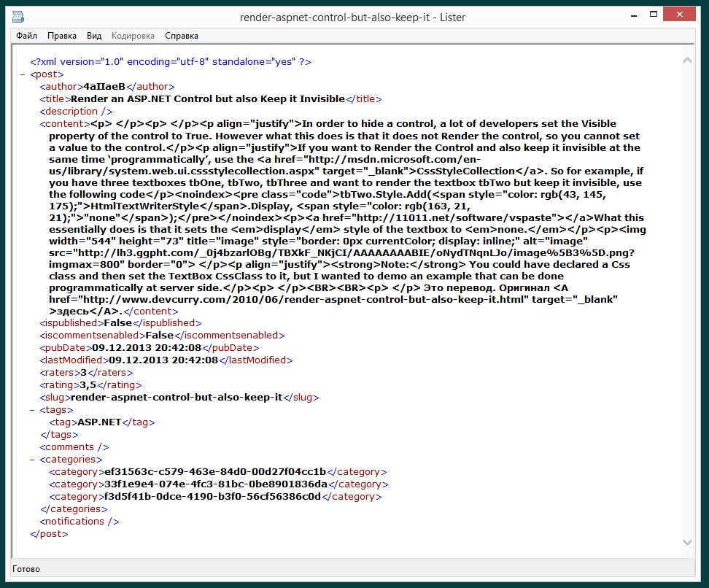Screen dimensions: 709x588
Task: Click category GUID f3d5f41b-0dce-4190-b3f0-56cf56386c0d
Action: point(212,497)
